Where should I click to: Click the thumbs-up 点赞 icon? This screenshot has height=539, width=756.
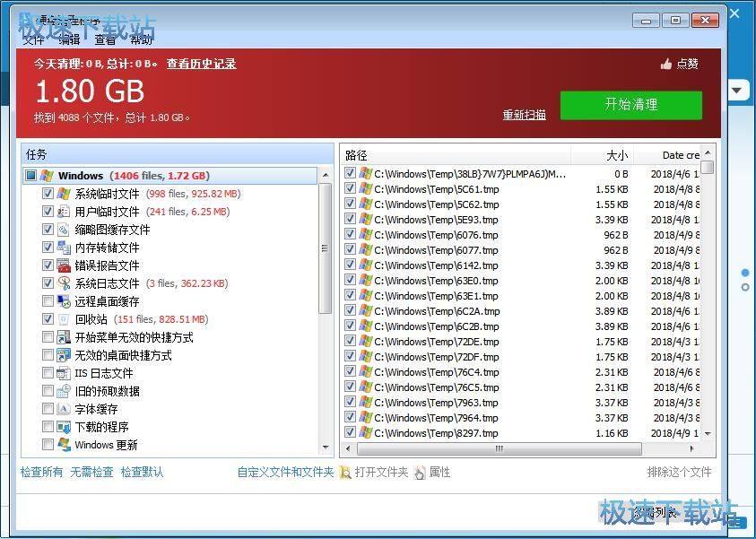coord(666,64)
